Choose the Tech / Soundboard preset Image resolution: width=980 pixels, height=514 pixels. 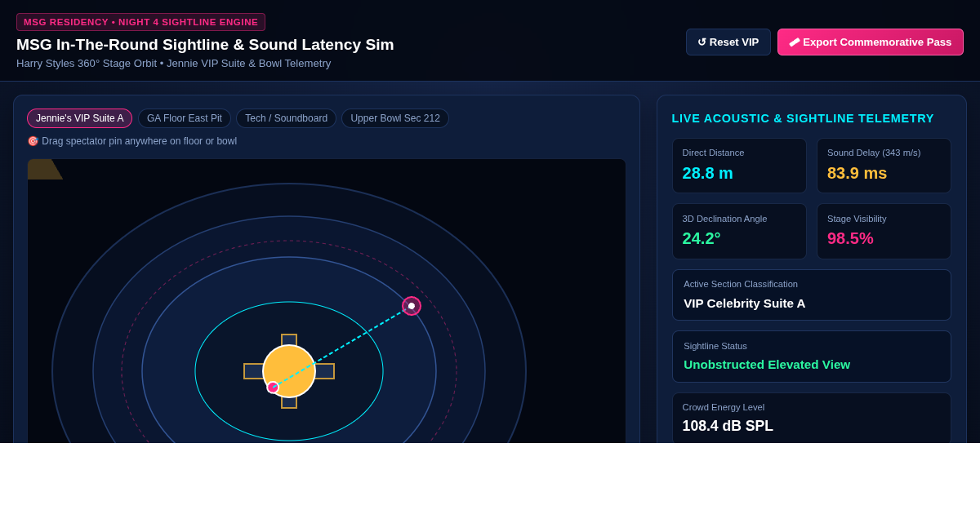[286, 118]
